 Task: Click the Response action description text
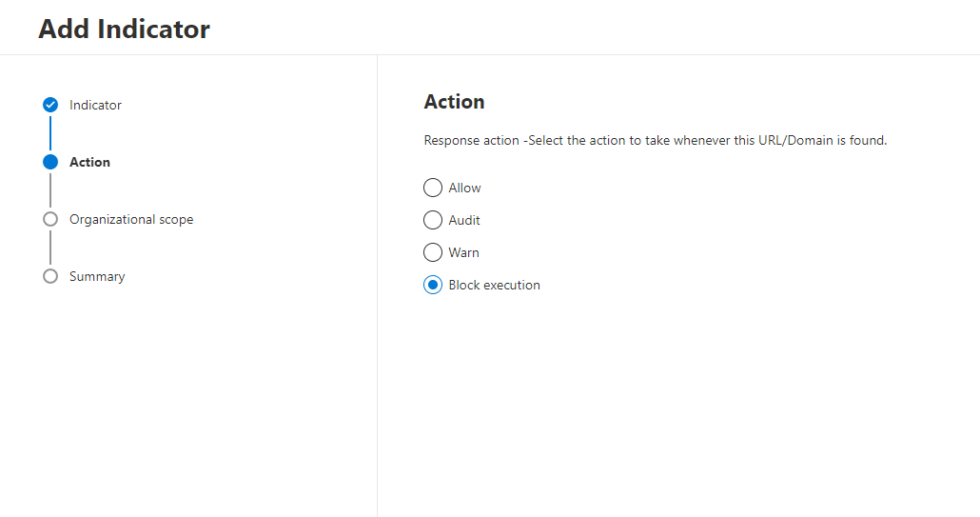[x=655, y=140]
